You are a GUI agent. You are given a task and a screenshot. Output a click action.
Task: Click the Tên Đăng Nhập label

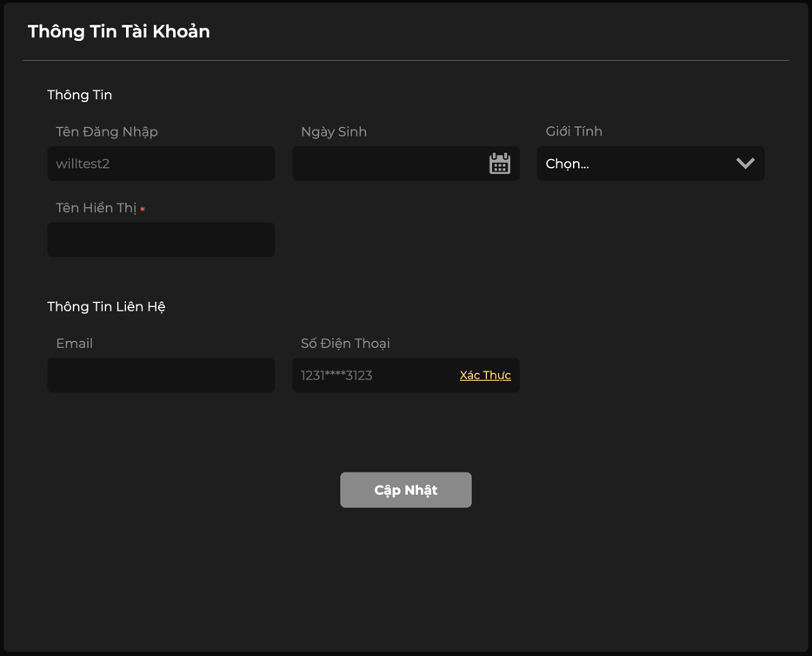point(107,131)
